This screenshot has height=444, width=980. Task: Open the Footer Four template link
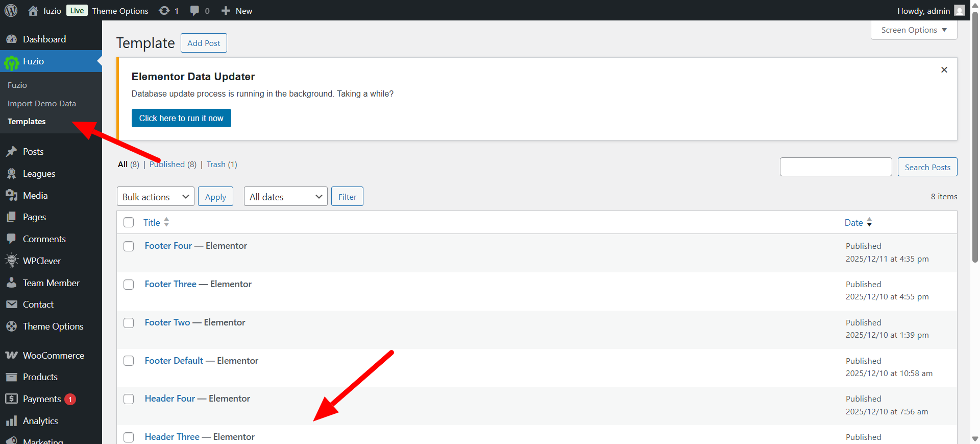tap(168, 246)
